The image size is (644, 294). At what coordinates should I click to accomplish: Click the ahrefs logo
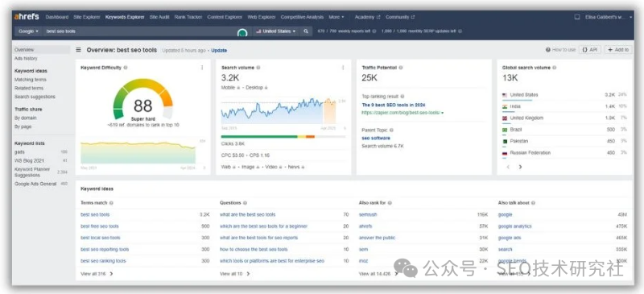pos(27,17)
